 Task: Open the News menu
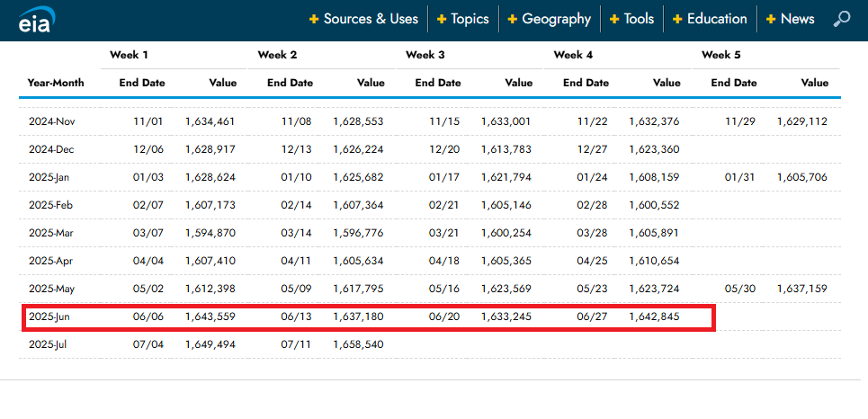pos(797,19)
